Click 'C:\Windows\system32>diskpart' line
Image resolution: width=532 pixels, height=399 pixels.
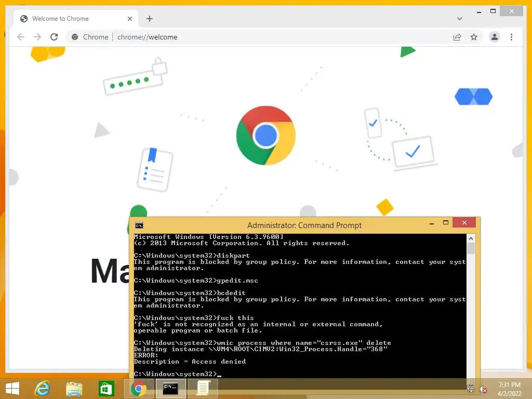click(192, 256)
